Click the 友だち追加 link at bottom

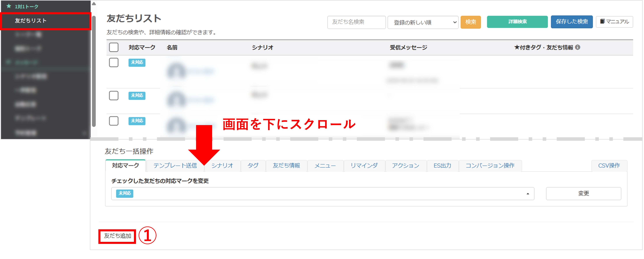coord(117,236)
